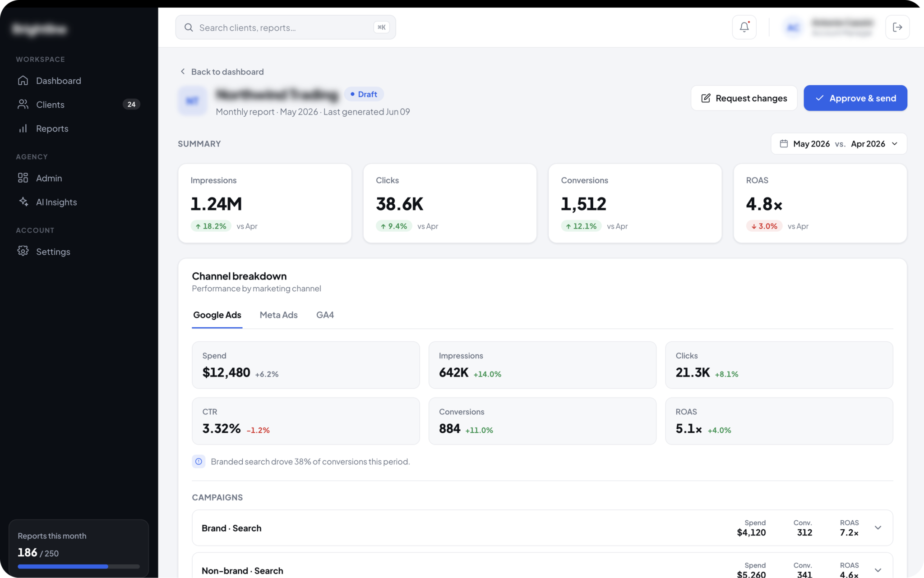The height and width of the screenshot is (578, 924).
Task: Click the log out icon
Action: 897,27
